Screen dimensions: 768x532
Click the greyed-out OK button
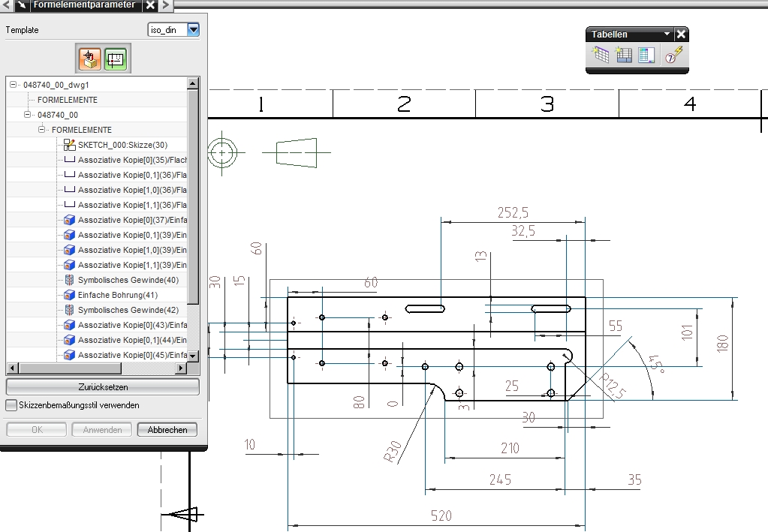pyautogui.click(x=37, y=430)
